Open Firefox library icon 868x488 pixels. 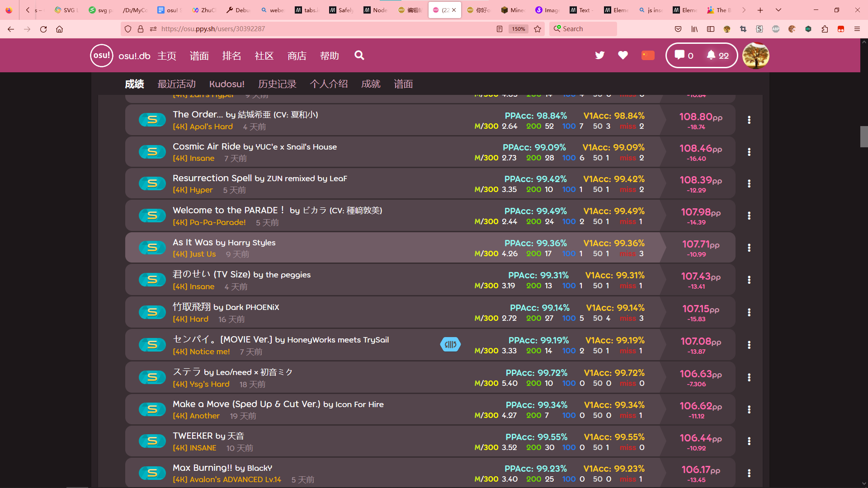point(694,29)
